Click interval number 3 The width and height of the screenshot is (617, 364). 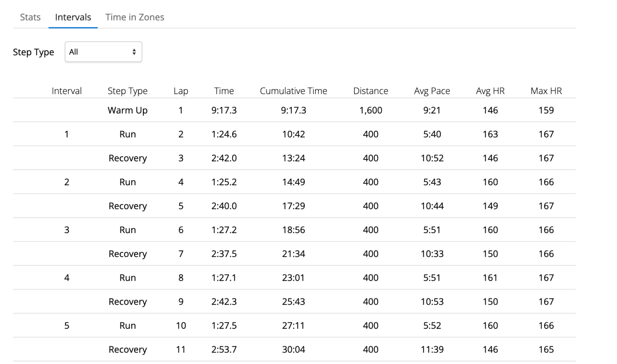(x=67, y=230)
